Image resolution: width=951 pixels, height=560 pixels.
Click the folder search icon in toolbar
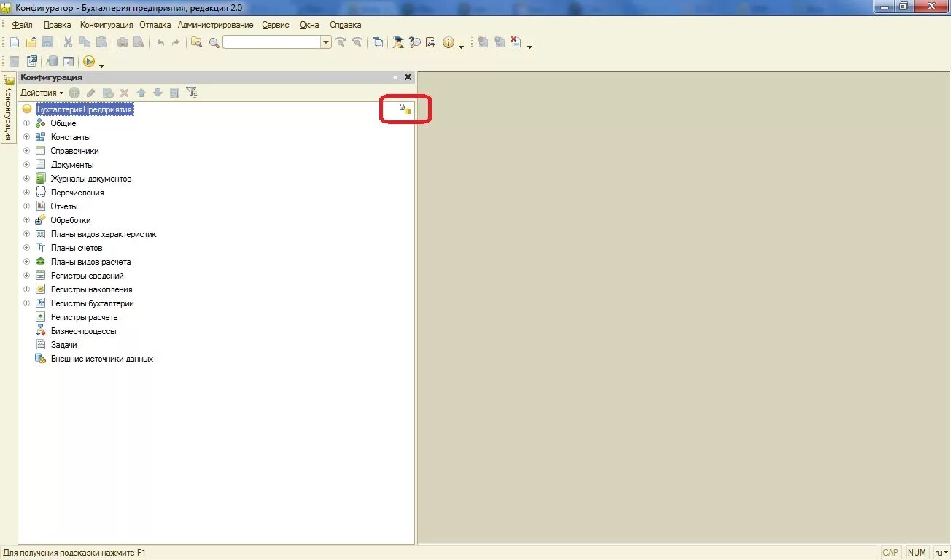coord(196,42)
